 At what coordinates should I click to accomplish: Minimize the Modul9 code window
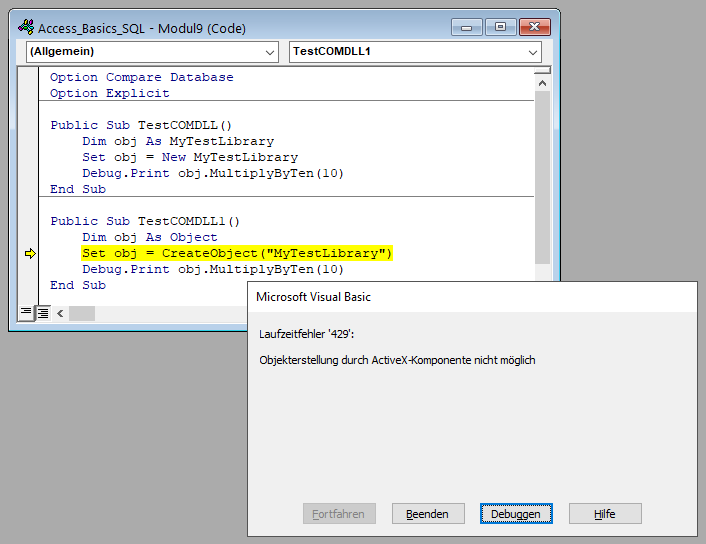point(469,27)
